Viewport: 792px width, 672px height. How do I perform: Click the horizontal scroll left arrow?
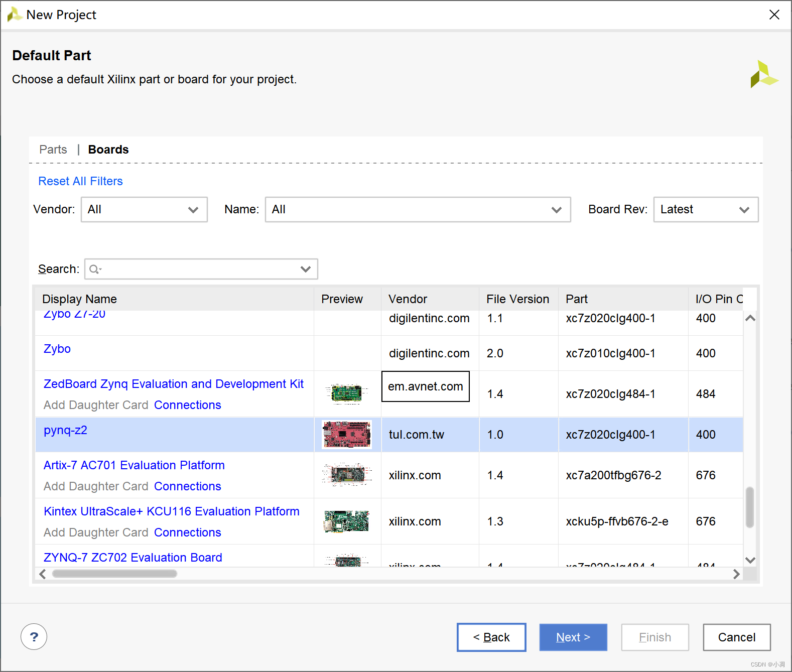click(x=43, y=574)
